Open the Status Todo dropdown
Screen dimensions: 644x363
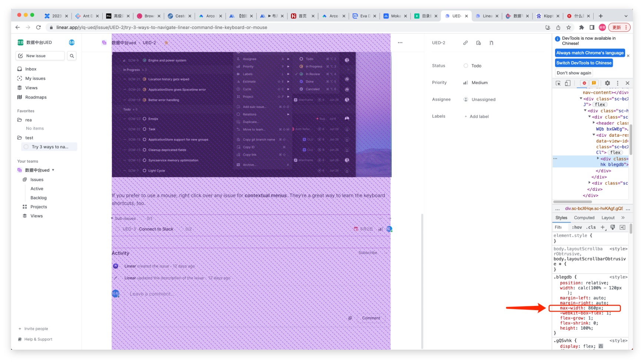point(473,66)
